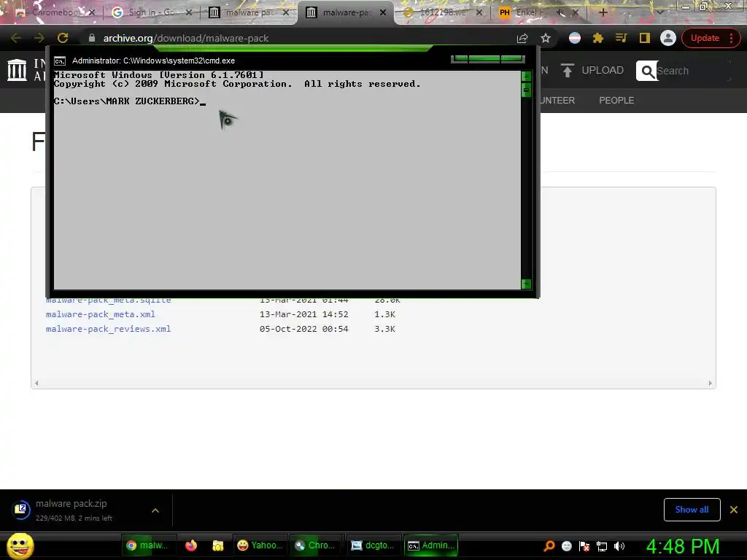Open the file explorer taskbar icon
The height and width of the screenshot is (560, 747).
point(217,545)
